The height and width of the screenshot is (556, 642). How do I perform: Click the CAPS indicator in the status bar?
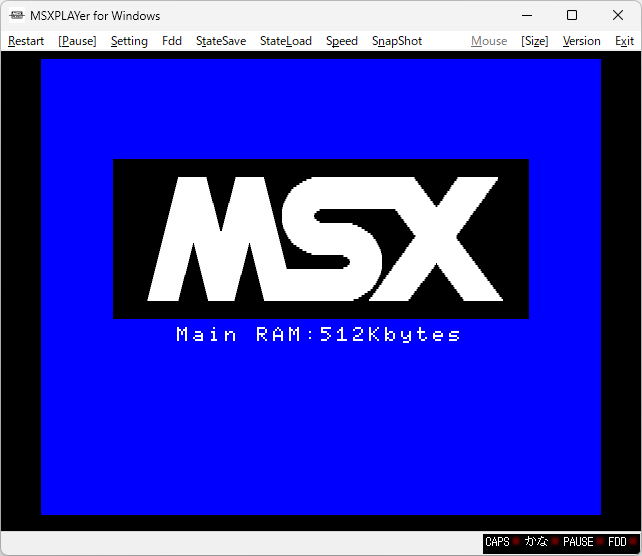(502, 542)
